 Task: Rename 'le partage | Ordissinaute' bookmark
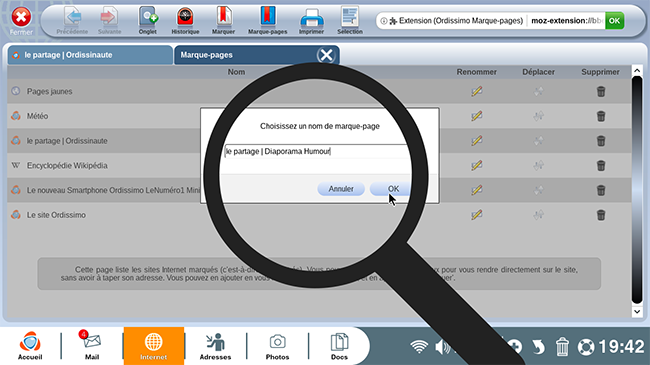click(477, 141)
